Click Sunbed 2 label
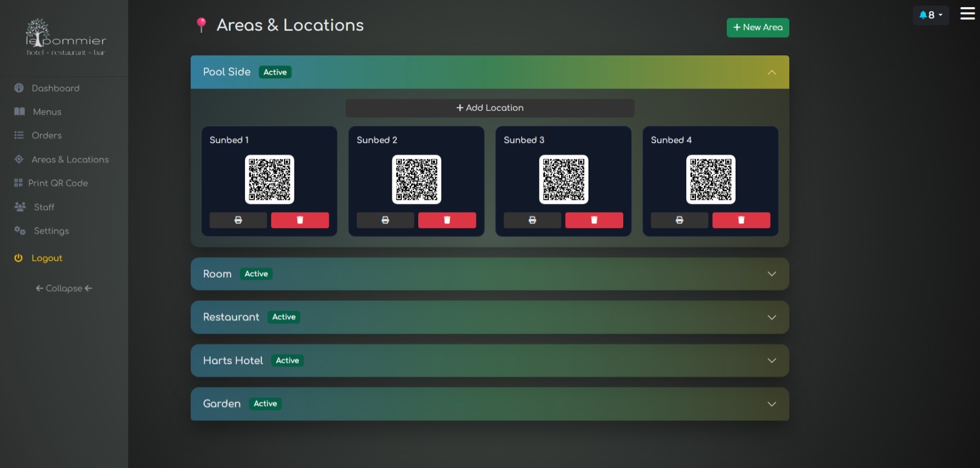 pyautogui.click(x=377, y=140)
